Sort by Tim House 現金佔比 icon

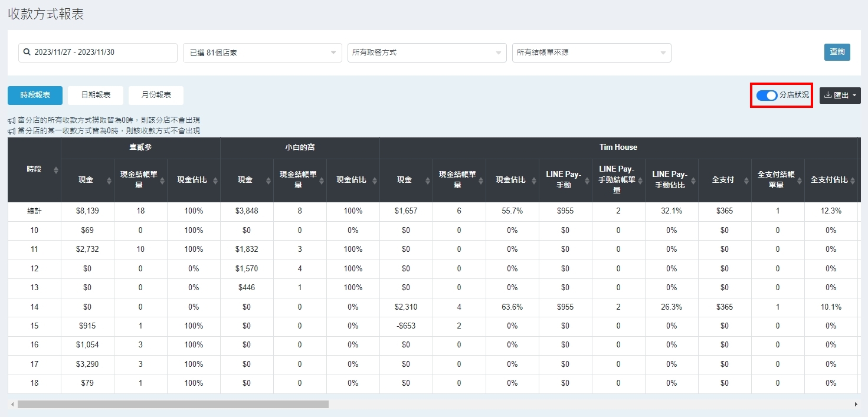[x=534, y=180]
